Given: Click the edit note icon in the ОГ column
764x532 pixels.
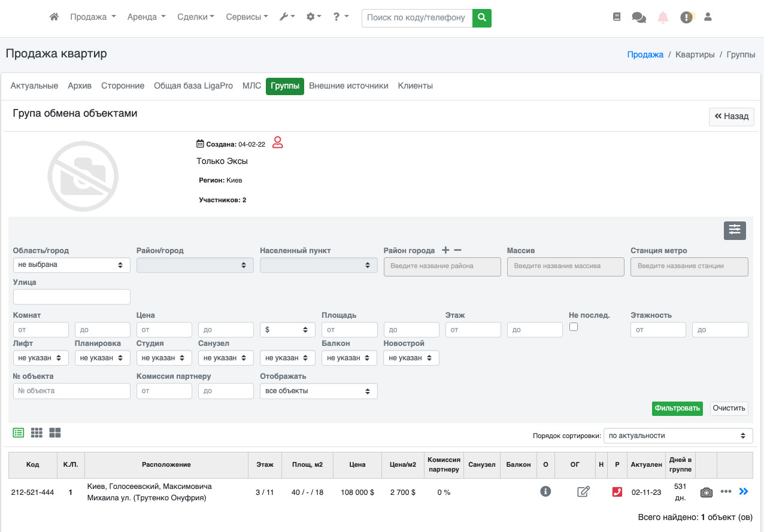Looking at the screenshot, I should (583, 492).
